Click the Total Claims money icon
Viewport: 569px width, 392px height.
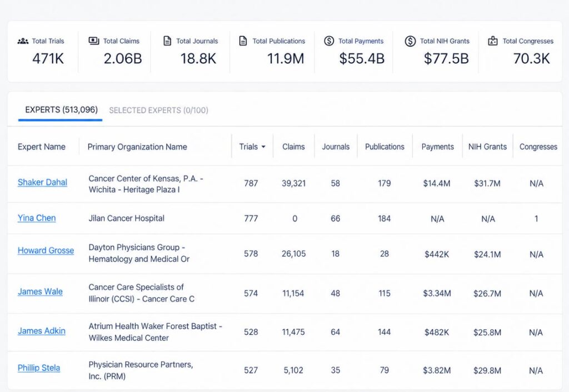94,41
